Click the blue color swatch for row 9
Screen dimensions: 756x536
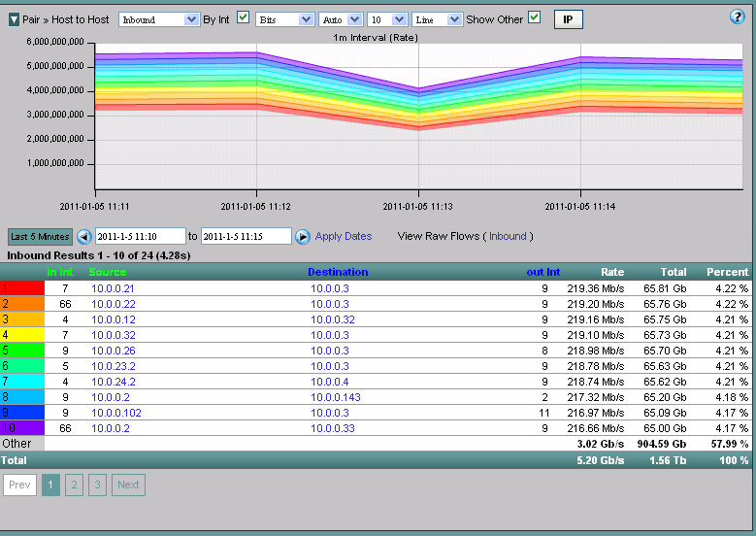point(22,413)
